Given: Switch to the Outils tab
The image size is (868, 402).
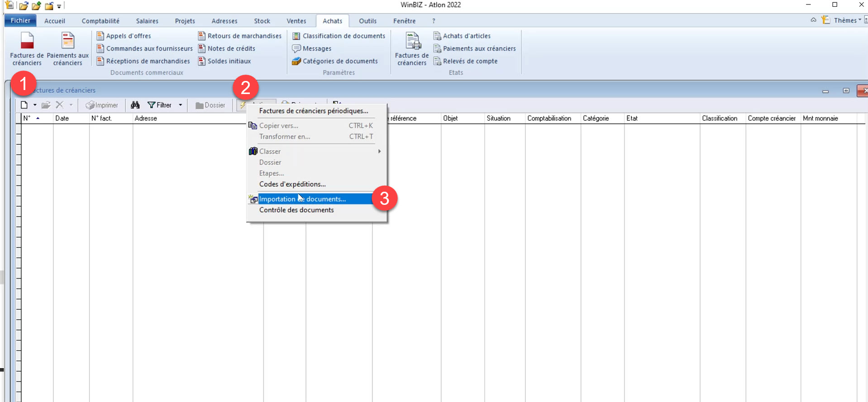Looking at the screenshot, I should (368, 21).
